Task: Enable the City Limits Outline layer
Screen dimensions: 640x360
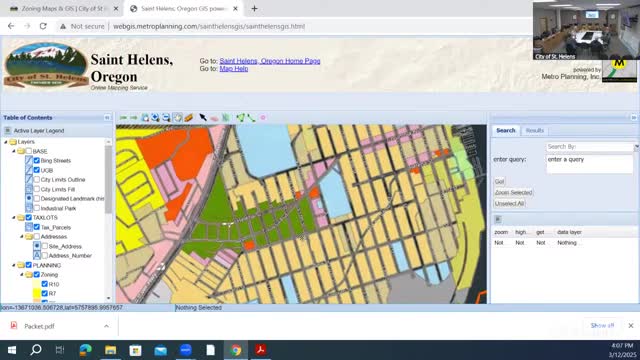Action: pos(37,179)
